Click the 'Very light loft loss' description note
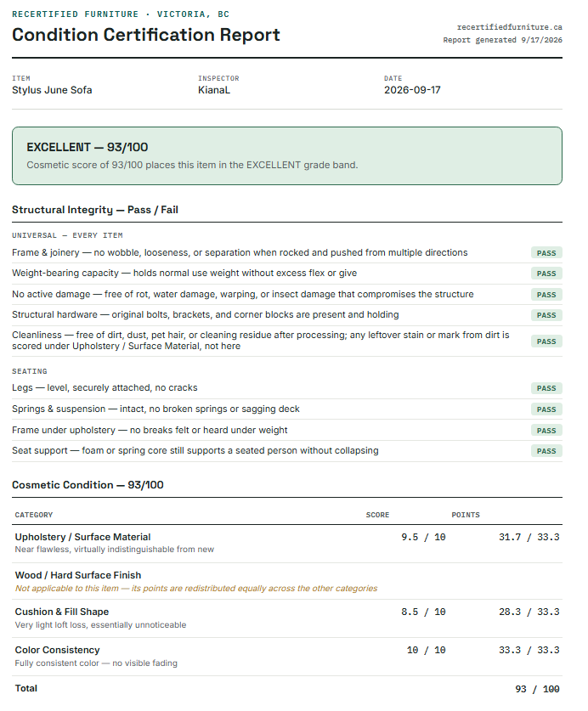The height and width of the screenshot is (711, 588). tap(100, 625)
